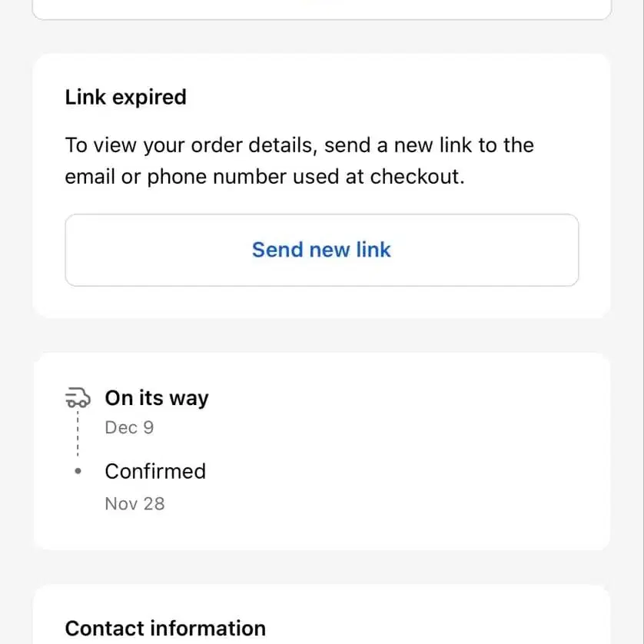Click empty space below the Send new link button

pyautogui.click(x=321, y=302)
